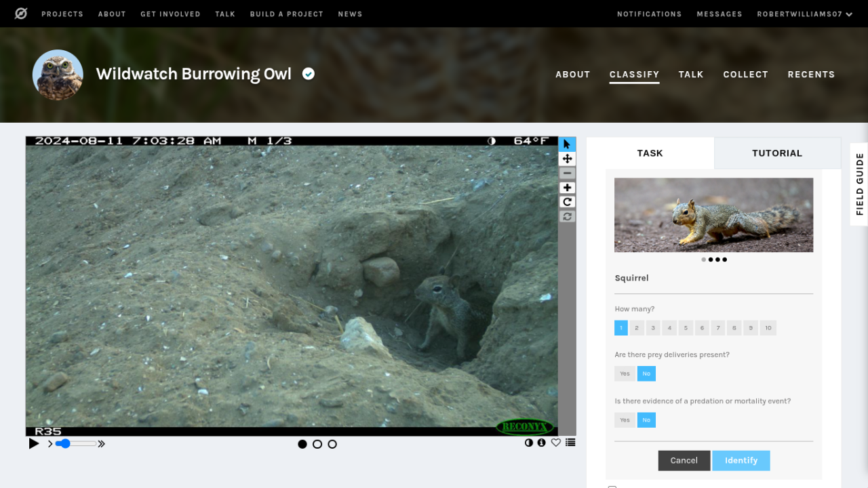This screenshot has height=488, width=868.
Task: Show the first frame of the sequence
Action: (302, 445)
